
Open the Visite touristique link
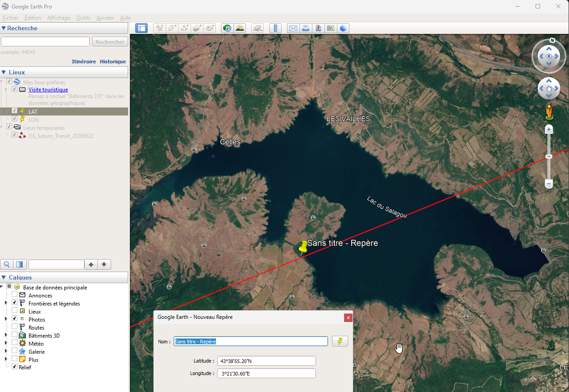(x=48, y=90)
